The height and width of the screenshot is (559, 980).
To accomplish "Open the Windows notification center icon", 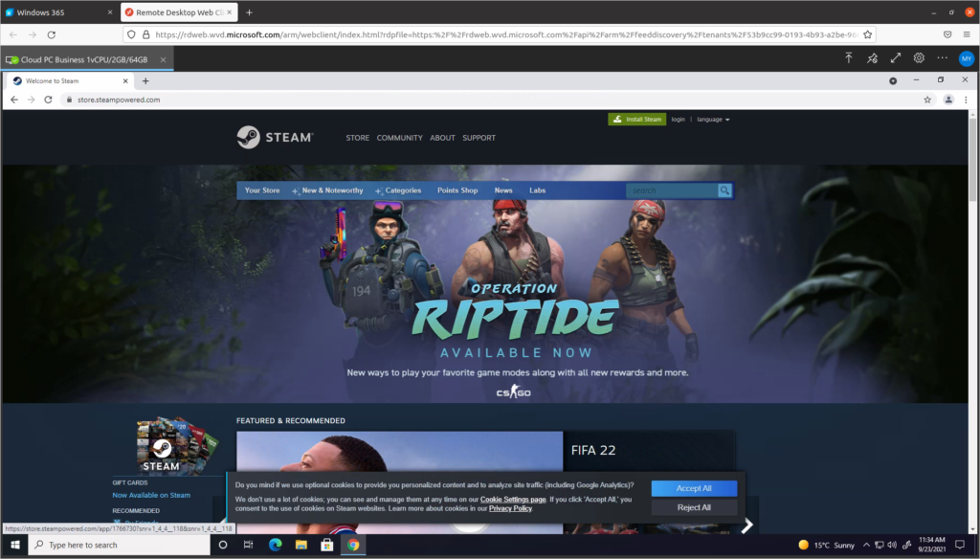I will click(x=960, y=545).
